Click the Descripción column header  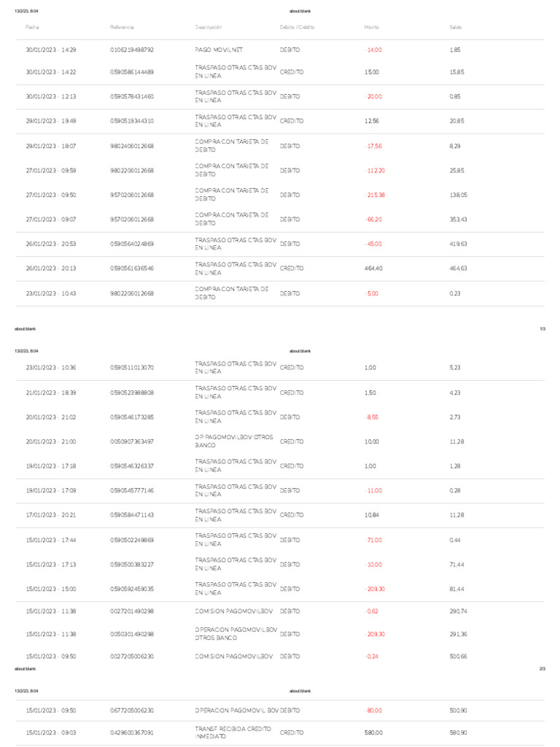tap(208, 27)
